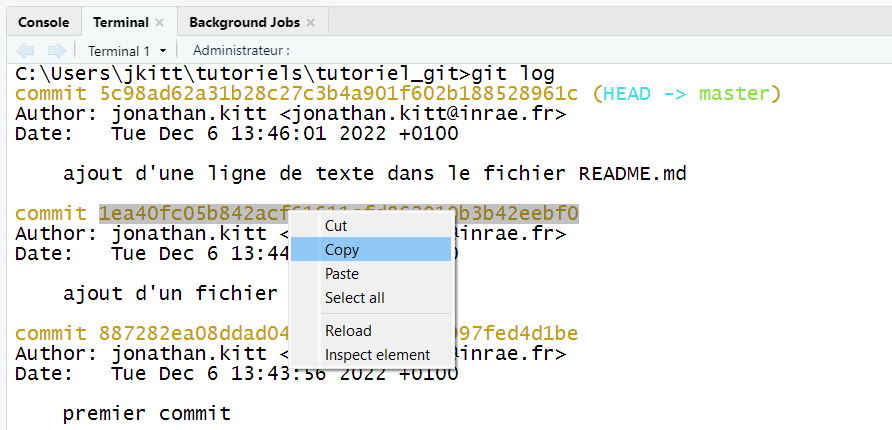
Task: Open the Background Jobs tab
Action: 244,22
